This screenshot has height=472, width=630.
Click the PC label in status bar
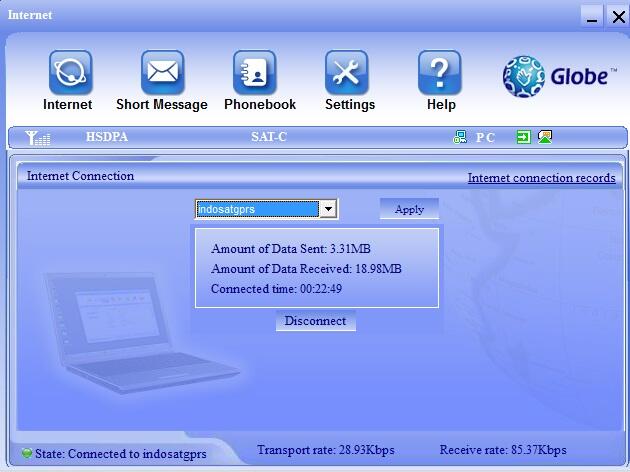pyautogui.click(x=485, y=138)
